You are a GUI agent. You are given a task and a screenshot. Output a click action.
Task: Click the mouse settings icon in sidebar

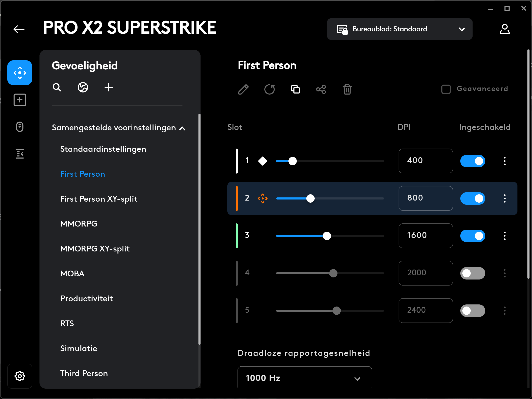20,127
